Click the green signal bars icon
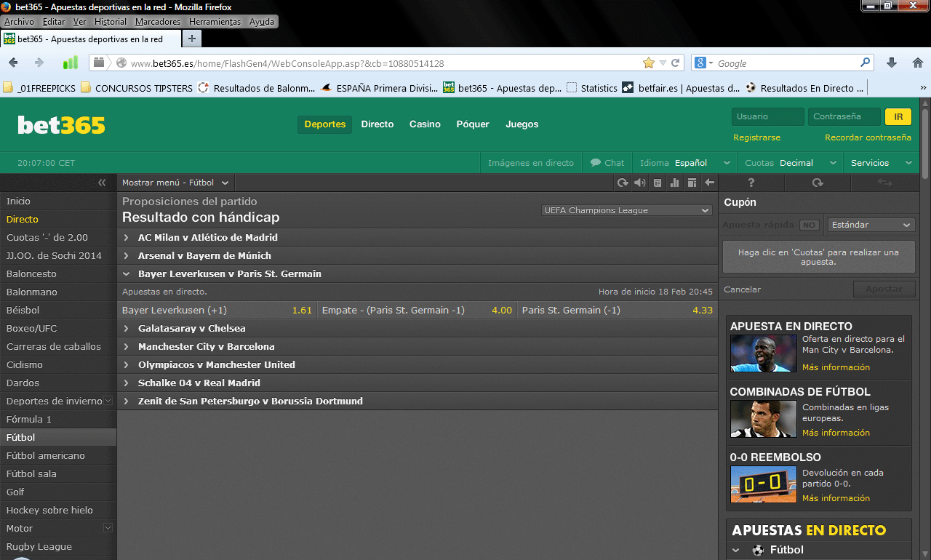931x560 pixels. [71, 63]
